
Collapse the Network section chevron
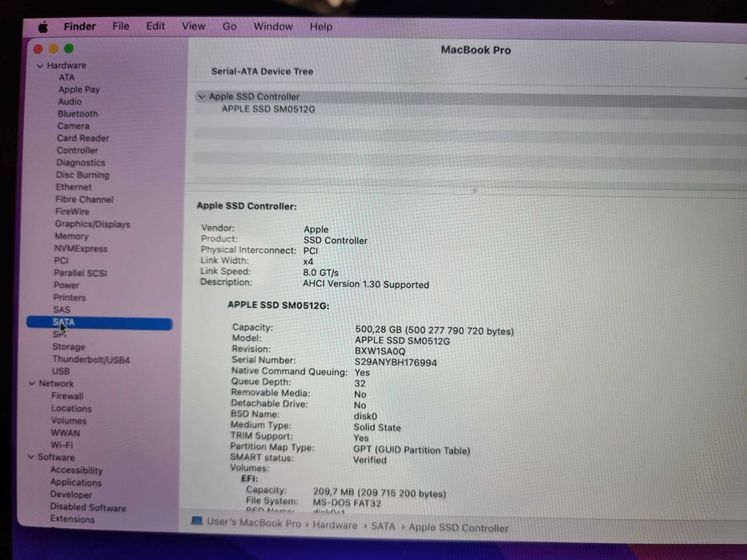[32, 383]
